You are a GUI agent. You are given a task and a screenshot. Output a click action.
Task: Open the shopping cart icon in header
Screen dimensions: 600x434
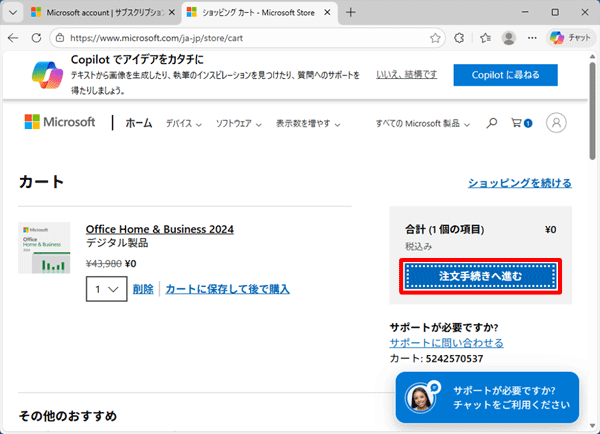click(x=520, y=123)
